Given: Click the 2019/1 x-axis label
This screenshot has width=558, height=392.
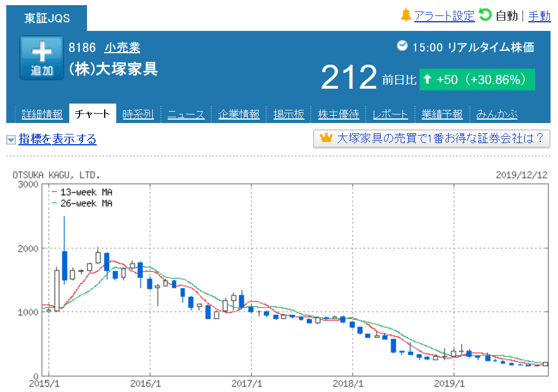Looking at the screenshot, I should click(449, 383).
